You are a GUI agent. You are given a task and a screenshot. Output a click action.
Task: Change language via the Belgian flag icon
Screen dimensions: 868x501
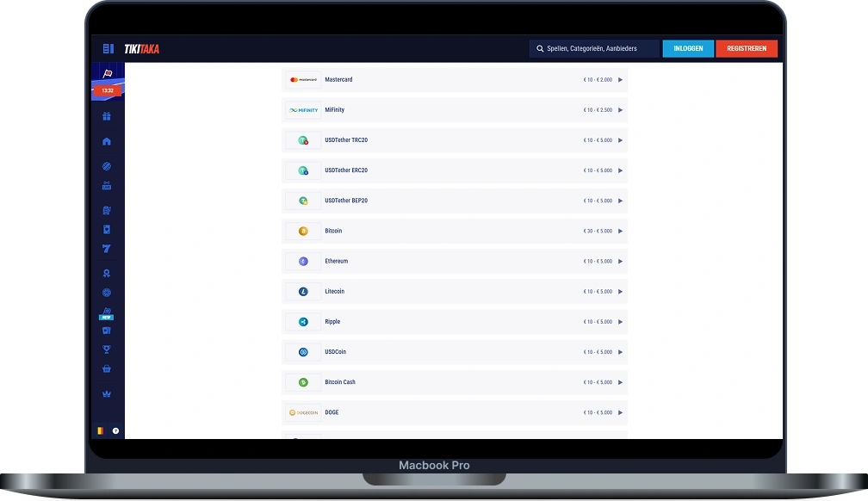coord(100,430)
